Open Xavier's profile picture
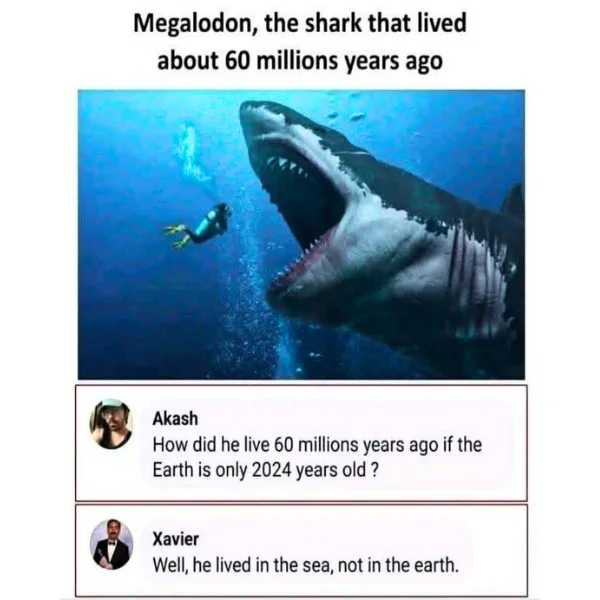The width and height of the screenshot is (600, 600). pos(111,544)
